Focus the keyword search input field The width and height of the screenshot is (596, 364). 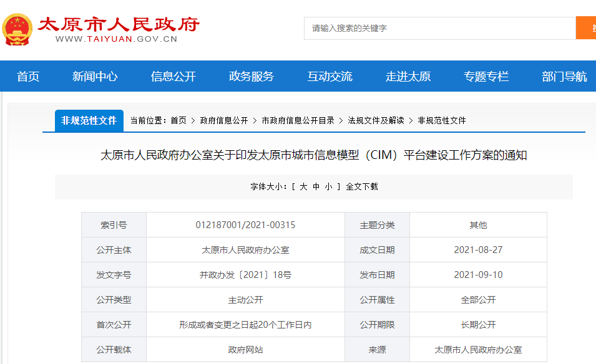click(x=440, y=28)
